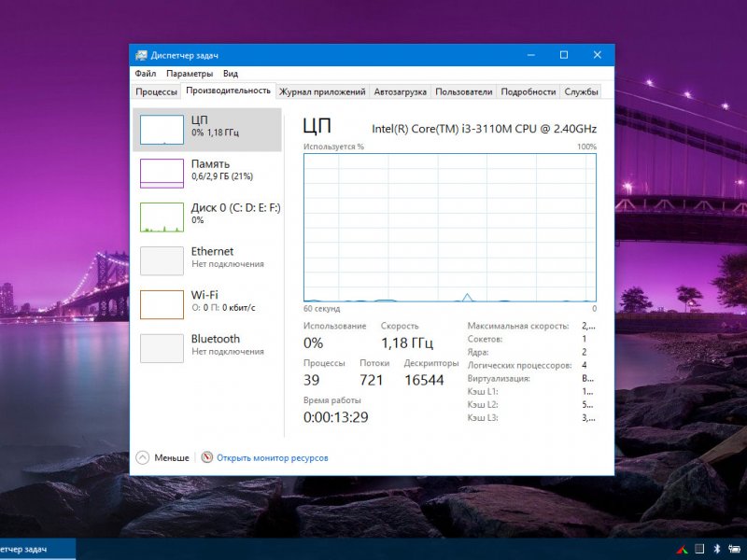
Task: Open the Автозагрузка tab
Action: coord(401,91)
